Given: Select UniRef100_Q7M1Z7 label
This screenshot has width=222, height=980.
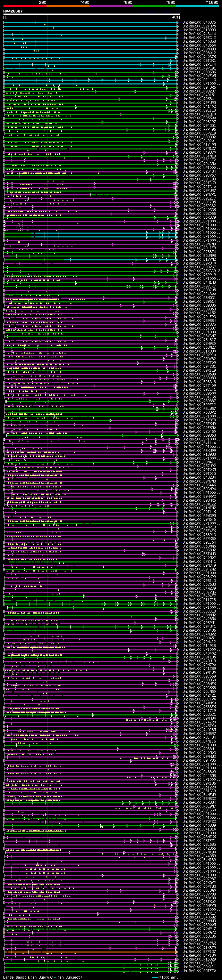Looking at the screenshot, I should [x=199, y=148].
